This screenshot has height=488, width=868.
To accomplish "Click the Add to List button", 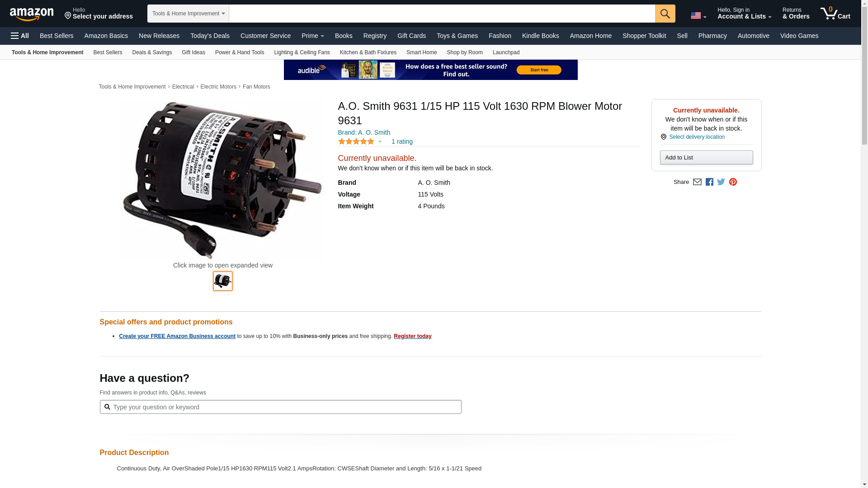I will point(706,157).
